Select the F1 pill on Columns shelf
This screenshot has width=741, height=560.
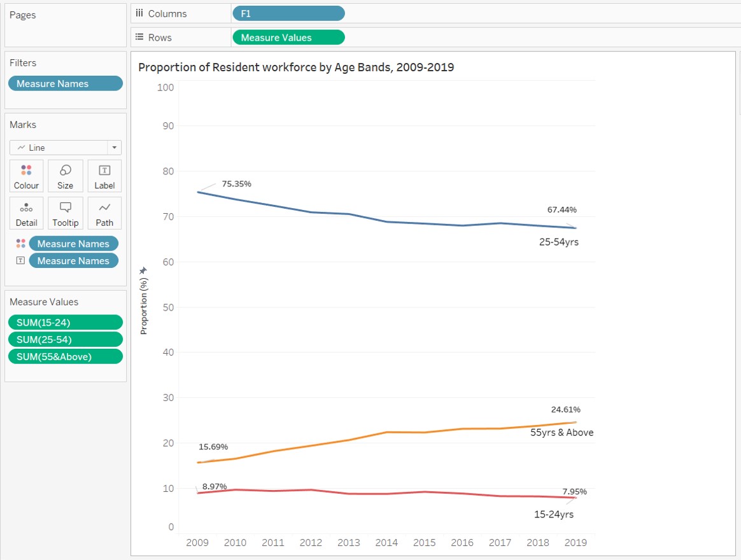click(x=288, y=13)
